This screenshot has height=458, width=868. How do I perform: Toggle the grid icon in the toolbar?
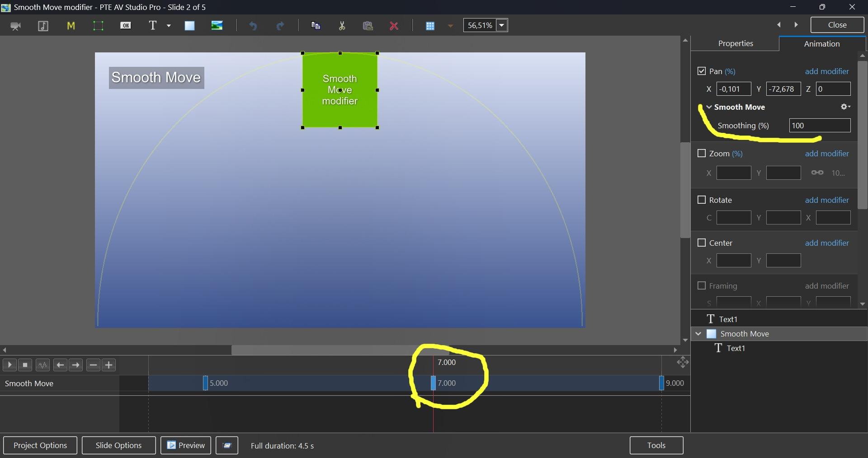[430, 26]
